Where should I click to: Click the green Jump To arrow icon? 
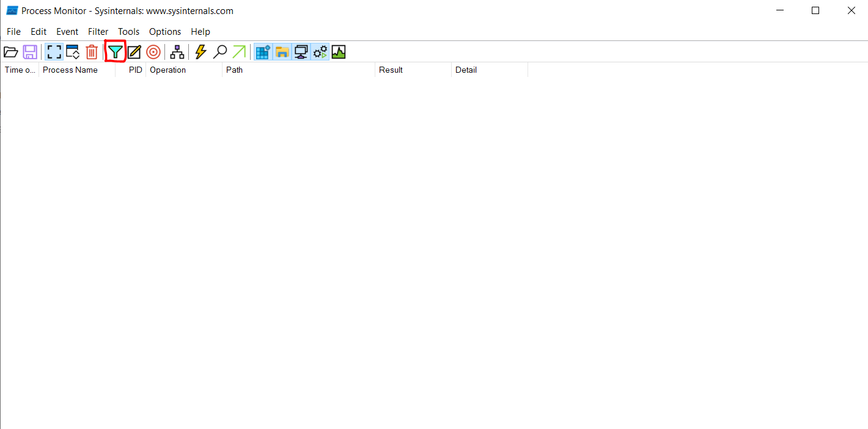[239, 52]
